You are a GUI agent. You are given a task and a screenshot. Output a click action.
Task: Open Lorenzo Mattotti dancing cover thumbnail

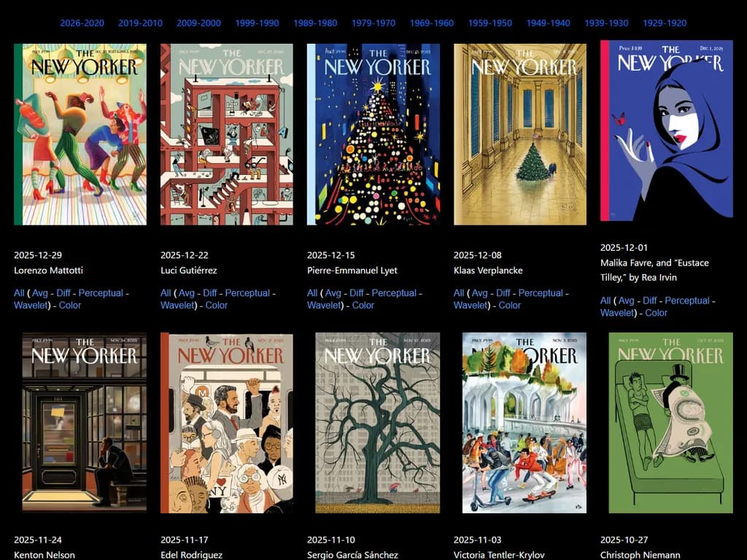pos(80,134)
